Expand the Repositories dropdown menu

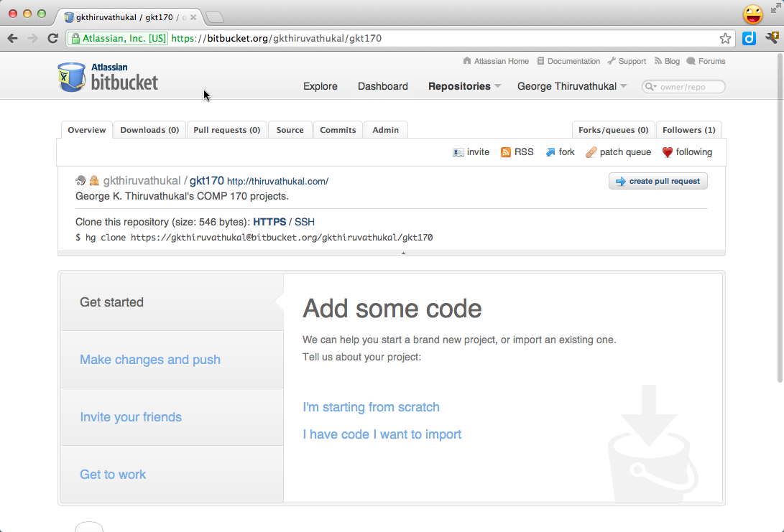tap(464, 86)
